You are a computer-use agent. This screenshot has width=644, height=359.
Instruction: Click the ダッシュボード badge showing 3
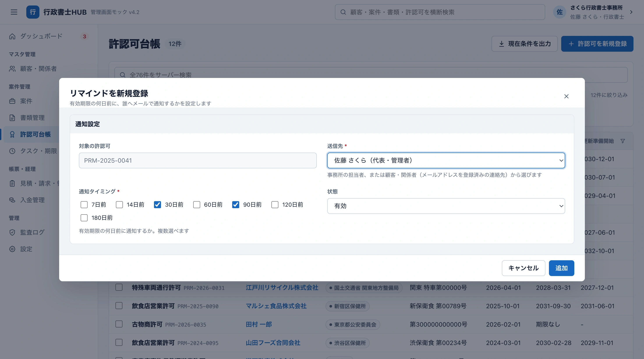pyautogui.click(x=85, y=37)
